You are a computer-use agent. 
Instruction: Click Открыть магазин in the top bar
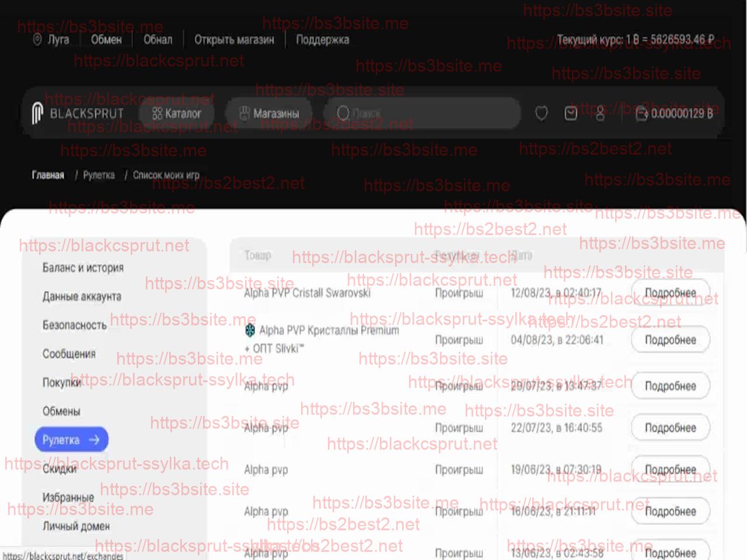[234, 40]
